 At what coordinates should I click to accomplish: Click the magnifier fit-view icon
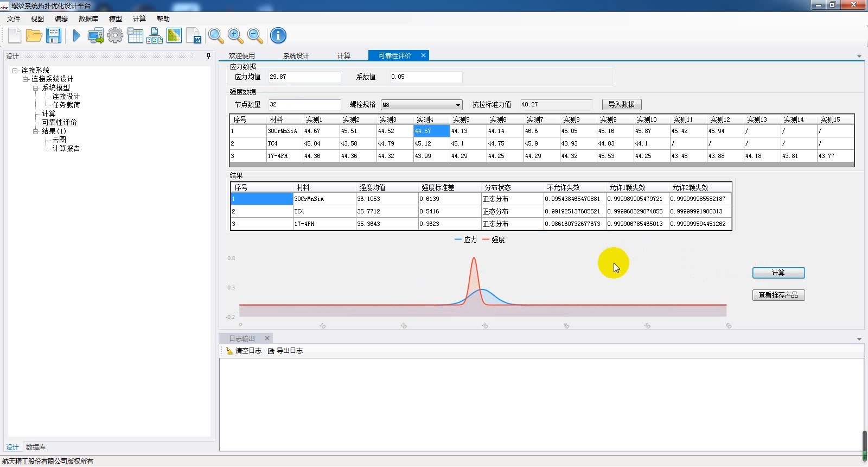(216, 36)
